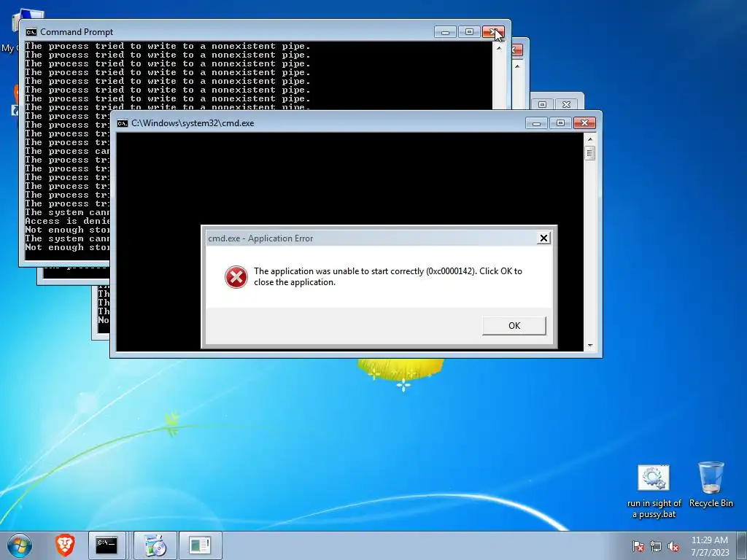The width and height of the screenshot is (747, 560).
Task: Launch Brave browser from the taskbar
Action: [65, 545]
